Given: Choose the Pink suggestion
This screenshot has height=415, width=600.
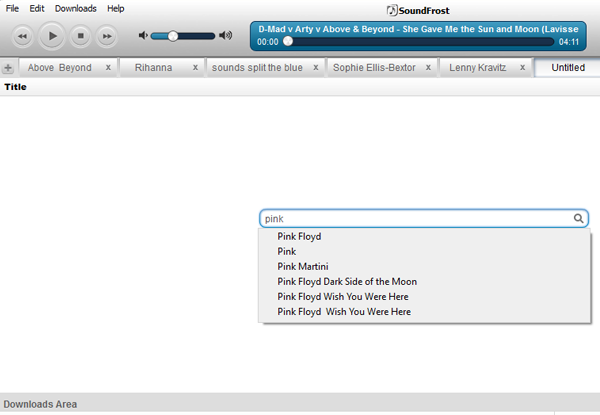Looking at the screenshot, I should click(x=424, y=251).
